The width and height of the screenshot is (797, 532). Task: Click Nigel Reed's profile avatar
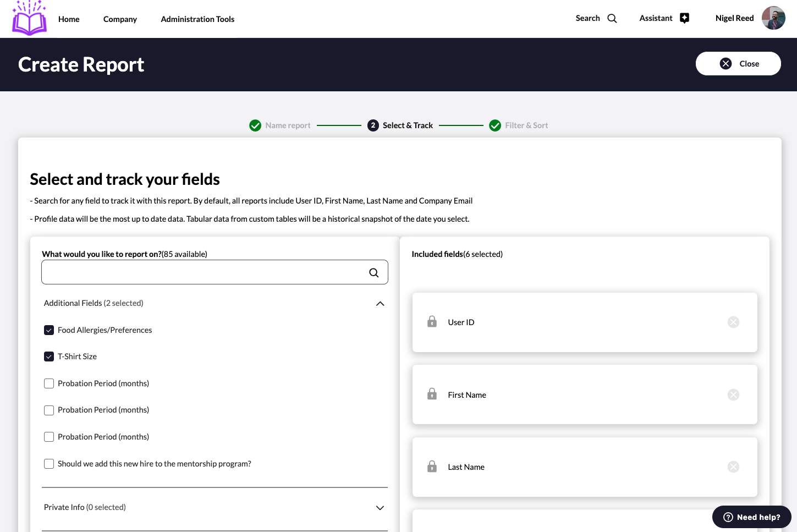773,18
